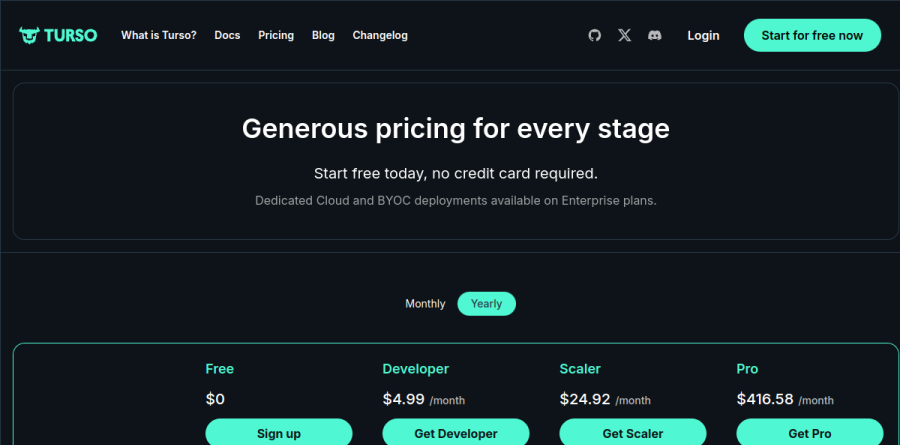Click the '$416.58' price text
Screen dimensions: 900x445
click(765, 399)
